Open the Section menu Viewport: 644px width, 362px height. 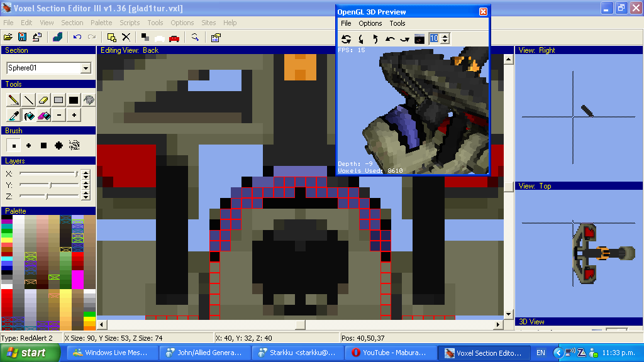(x=72, y=23)
